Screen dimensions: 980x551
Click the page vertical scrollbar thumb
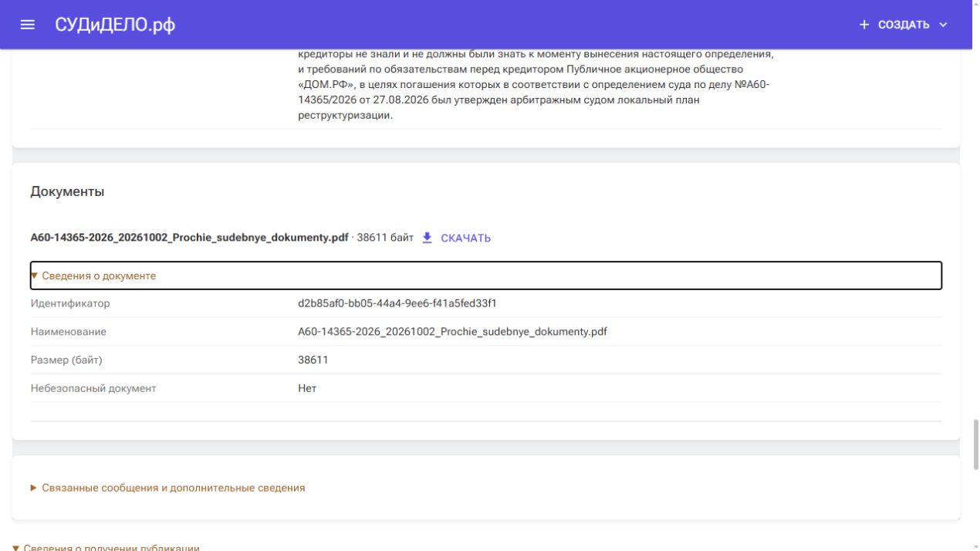pyautogui.click(x=975, y=445)
